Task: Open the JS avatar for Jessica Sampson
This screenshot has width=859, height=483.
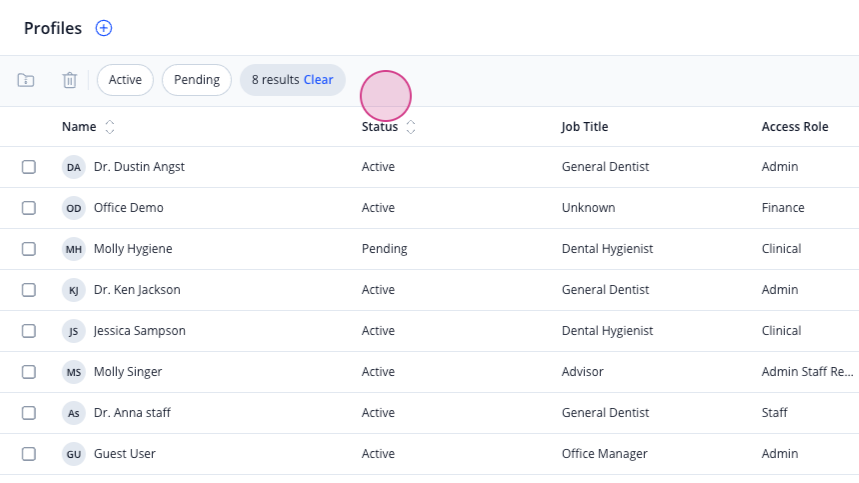Action: 73,331
